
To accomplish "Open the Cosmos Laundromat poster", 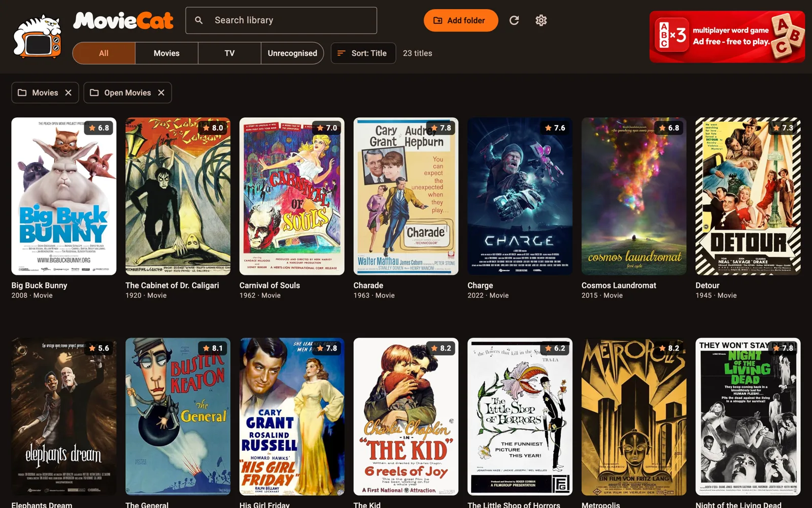I will coord(634,197).
